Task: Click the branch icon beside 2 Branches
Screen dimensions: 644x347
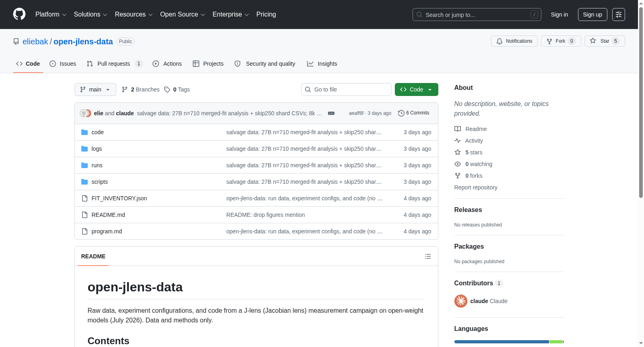Action: (125, 89)
